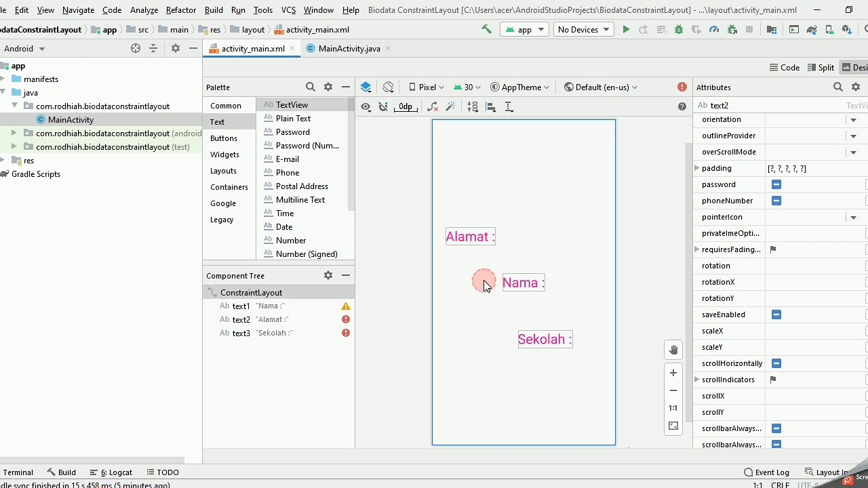Select text3 "Sekolah :" in Component Tree
Image resolution: width=868 pixels, height=488 pixels.
(x=278, y=333)
